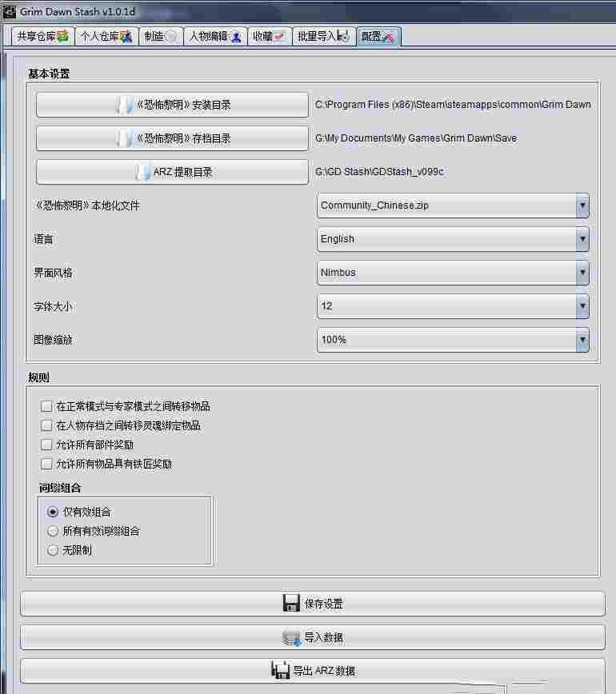Check 允许所有物品具有铁匠奖励
616x694 pixels.
(46, 464)
